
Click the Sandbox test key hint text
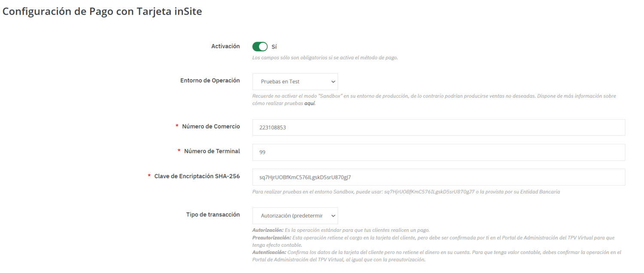click(406, 192)
